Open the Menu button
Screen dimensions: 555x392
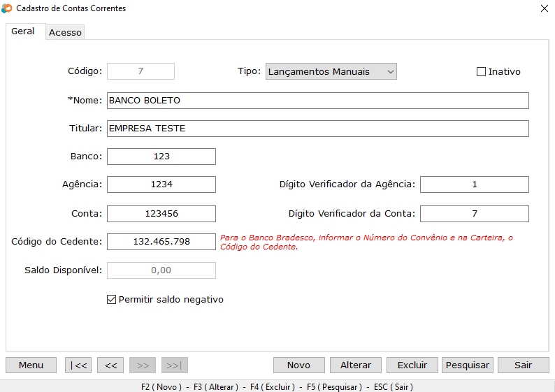(31, 365)
